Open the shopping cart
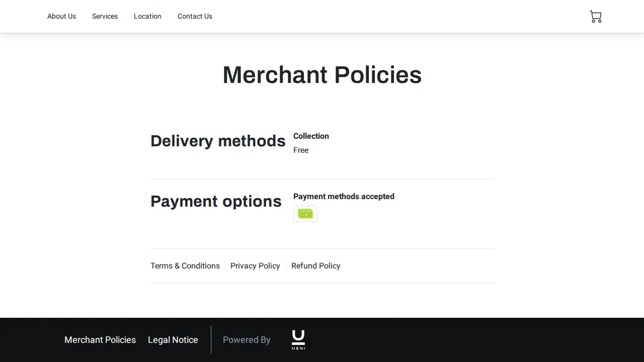Viewport: 644px width, 362px height. pos(596,17)
